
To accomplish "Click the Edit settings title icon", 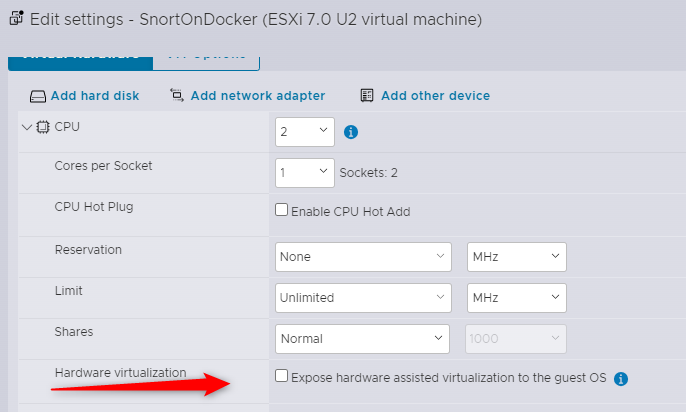I will click(16, 18).
